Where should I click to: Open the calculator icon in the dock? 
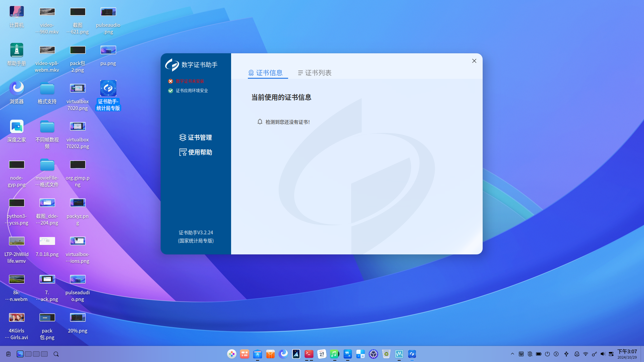[x=361, y=354]
